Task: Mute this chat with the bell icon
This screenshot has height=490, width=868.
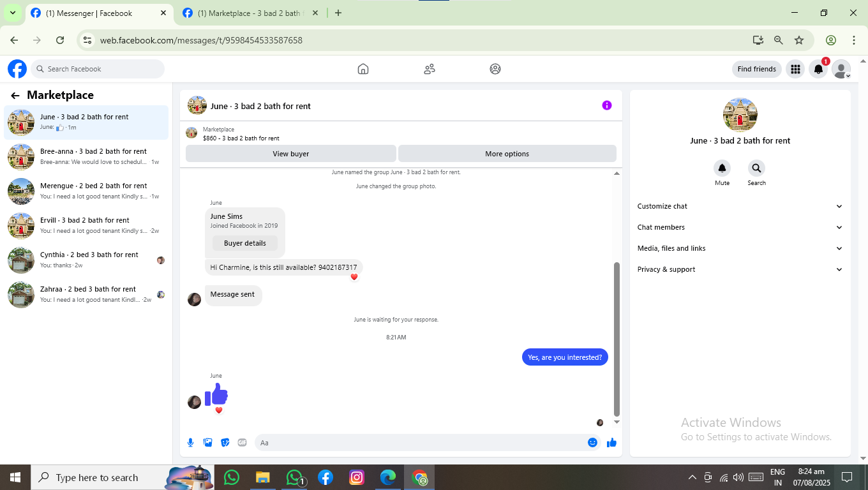Action: click(x=722, y=168)
